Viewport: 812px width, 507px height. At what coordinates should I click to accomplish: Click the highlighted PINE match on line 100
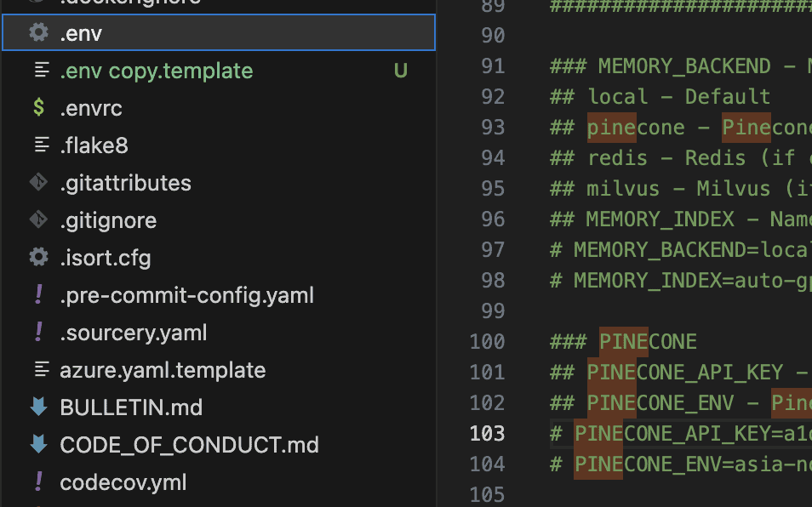624,341
